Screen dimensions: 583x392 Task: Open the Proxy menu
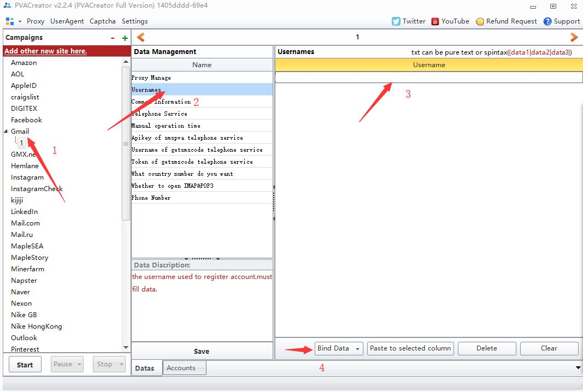coord(36,21)
